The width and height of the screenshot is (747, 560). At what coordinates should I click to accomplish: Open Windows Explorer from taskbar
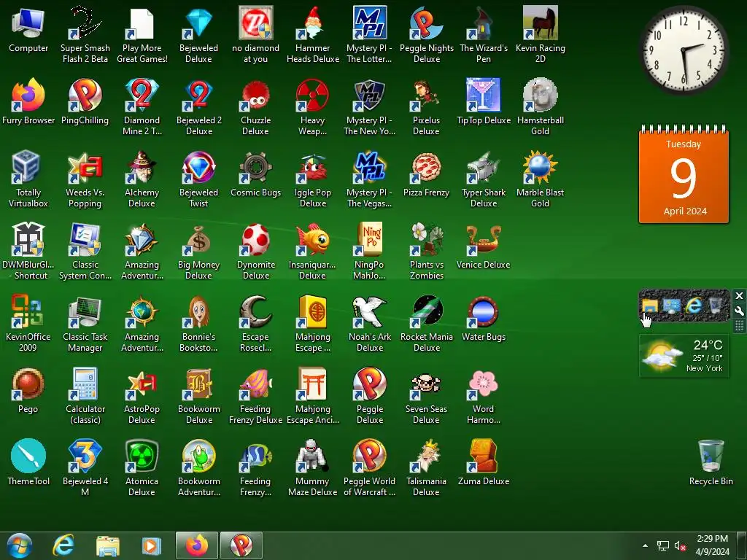click(108, 545)
